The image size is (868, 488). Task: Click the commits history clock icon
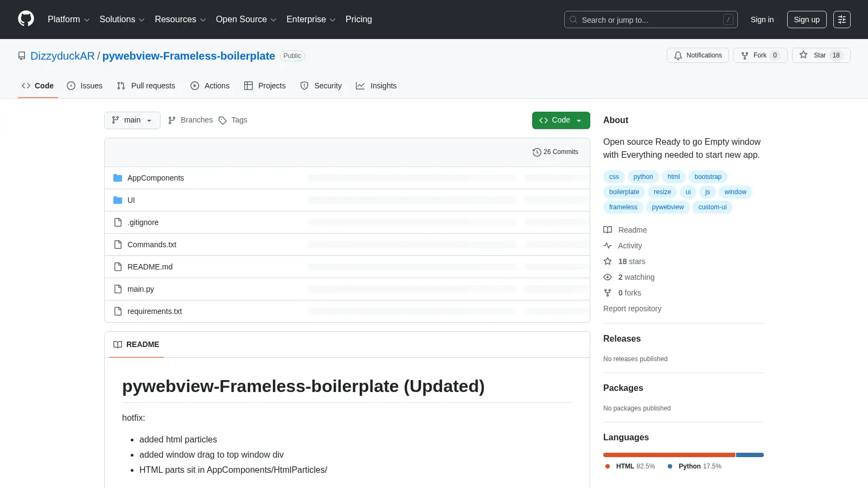tap(537, 152)
